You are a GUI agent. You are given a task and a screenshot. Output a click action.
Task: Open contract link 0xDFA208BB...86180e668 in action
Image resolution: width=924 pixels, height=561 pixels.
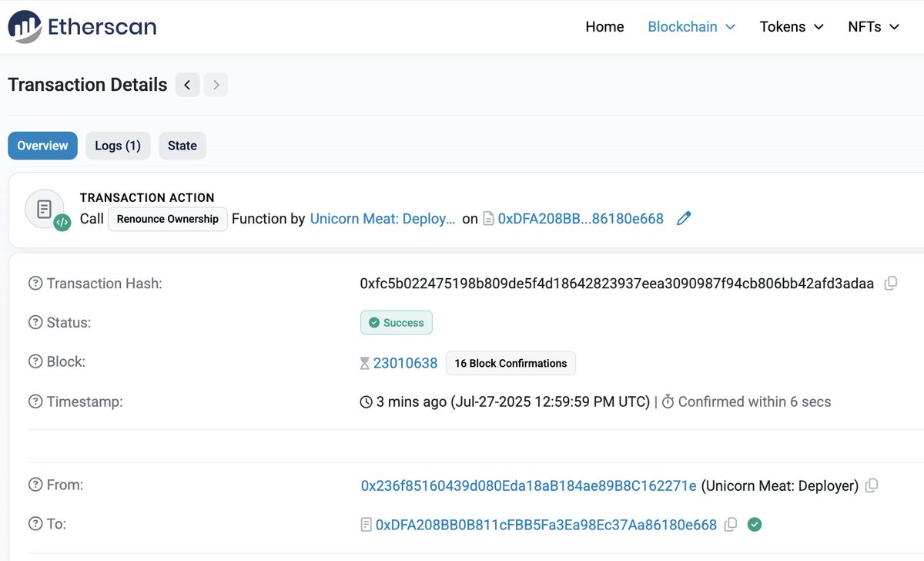(x=581, y=219)
